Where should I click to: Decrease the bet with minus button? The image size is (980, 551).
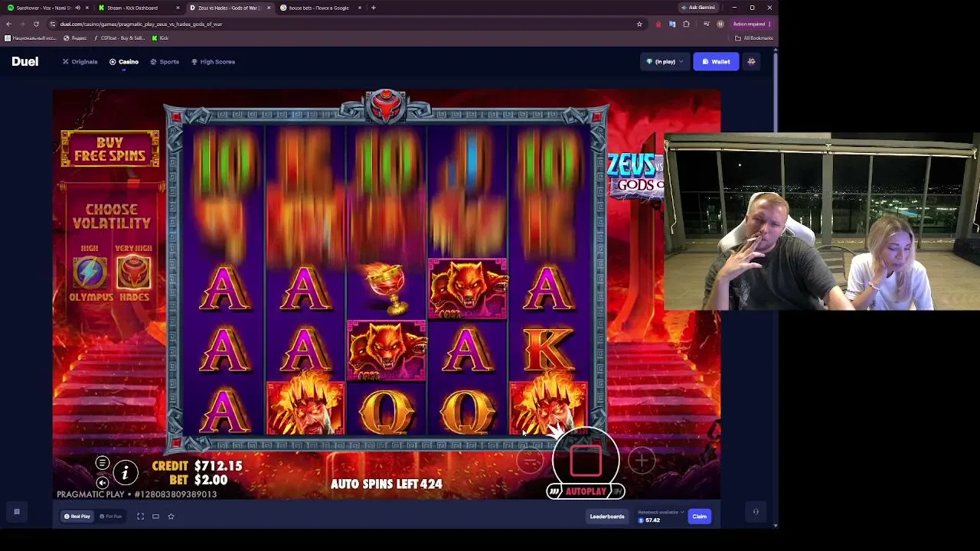tap(529, 460)
